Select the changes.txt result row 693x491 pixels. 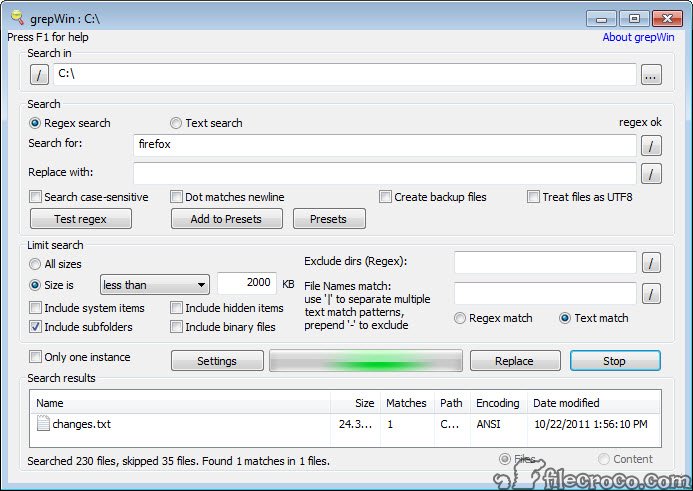[x=345, y=424]
